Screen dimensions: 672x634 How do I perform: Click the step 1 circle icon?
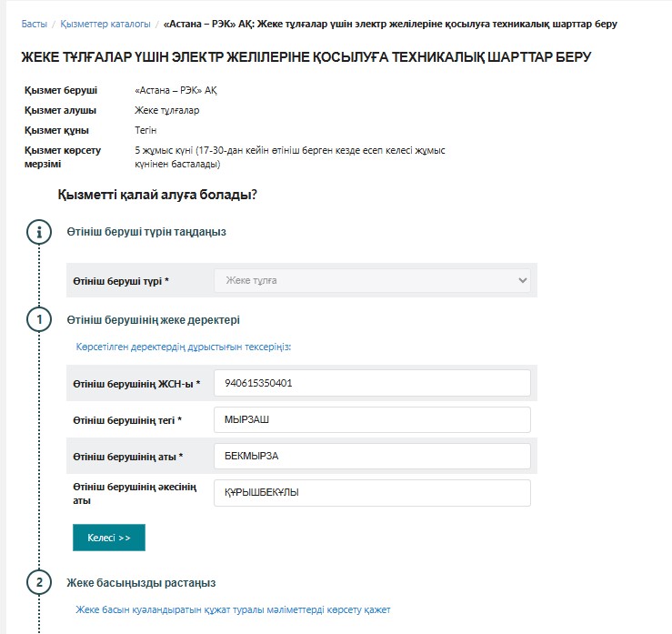[39, 320]
